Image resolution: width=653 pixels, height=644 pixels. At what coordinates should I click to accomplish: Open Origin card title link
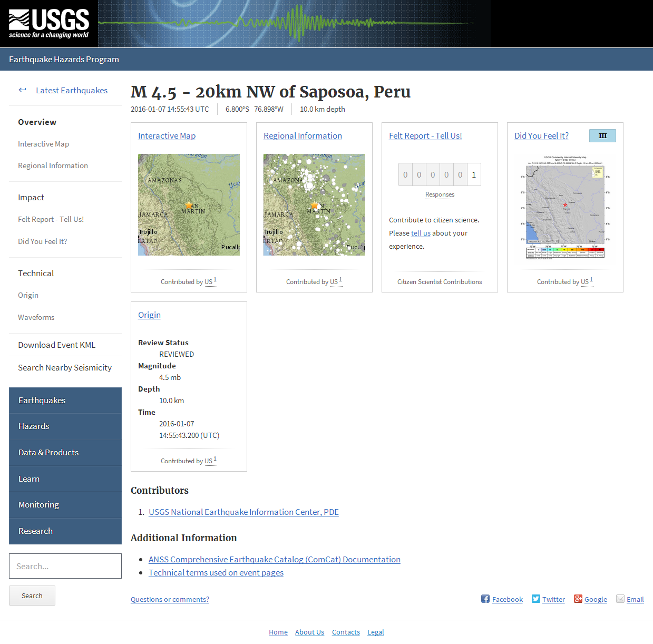tap(149, 315)
